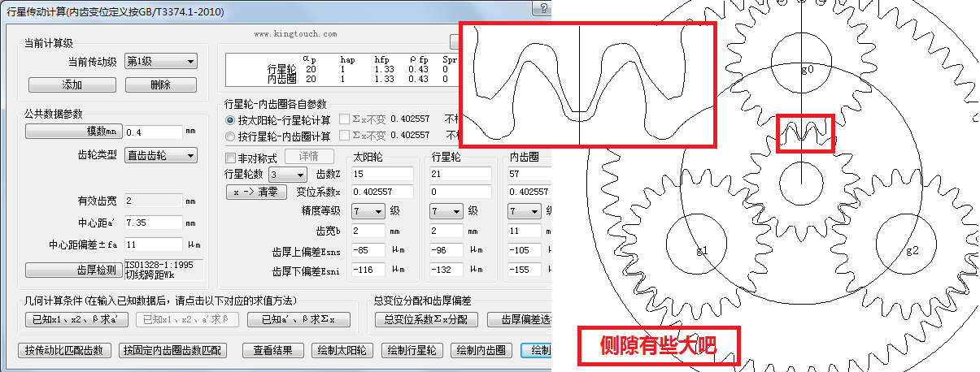Click the 中心距a' field 7.35

(152, 222)
